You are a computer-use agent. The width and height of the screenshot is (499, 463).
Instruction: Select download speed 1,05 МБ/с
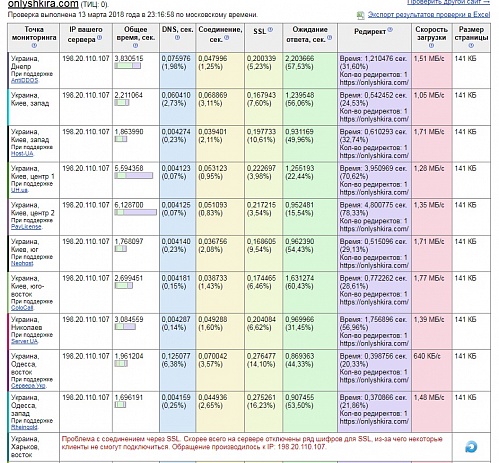429,95
